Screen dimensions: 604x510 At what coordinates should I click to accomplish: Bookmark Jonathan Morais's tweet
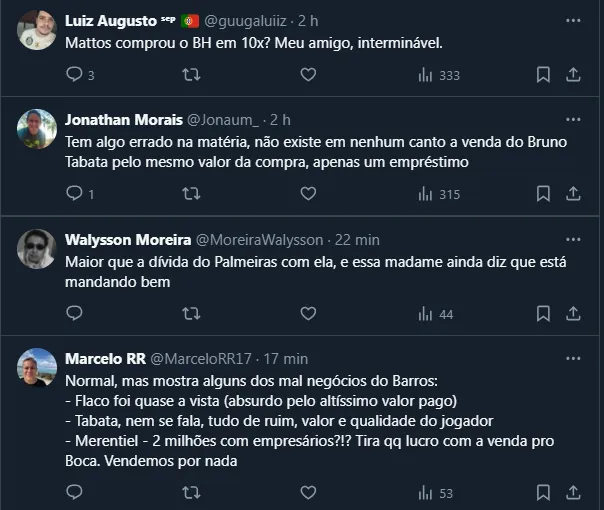(543, 194)
